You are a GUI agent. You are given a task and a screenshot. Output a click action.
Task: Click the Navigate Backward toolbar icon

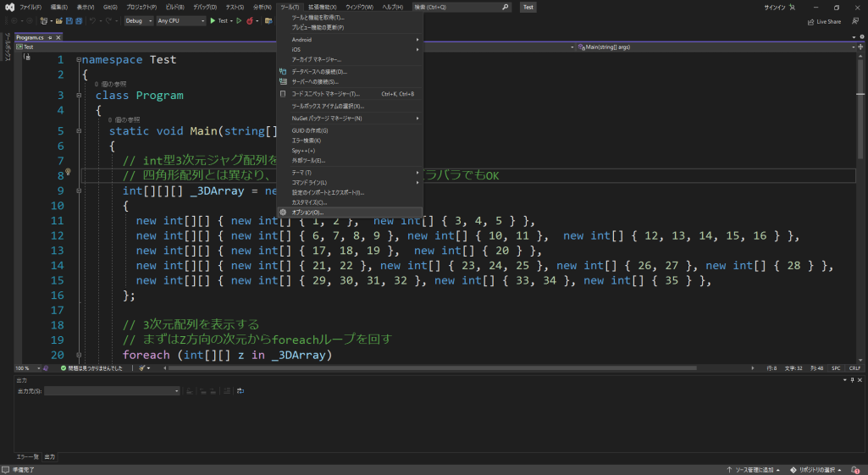click(x=14, y=21)
